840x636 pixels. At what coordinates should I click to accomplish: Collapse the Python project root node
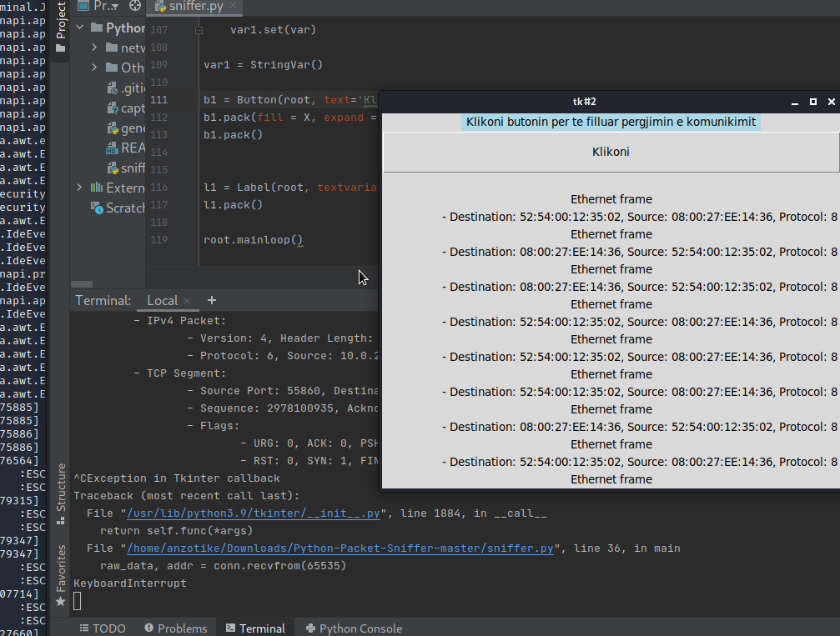(x=80, y=28)
